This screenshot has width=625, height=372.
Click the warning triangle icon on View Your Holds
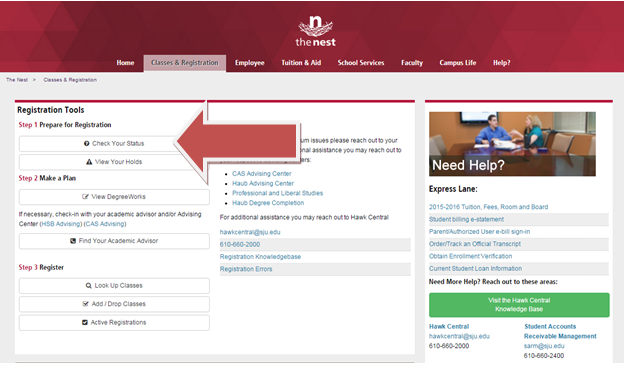tap(89, 162)
